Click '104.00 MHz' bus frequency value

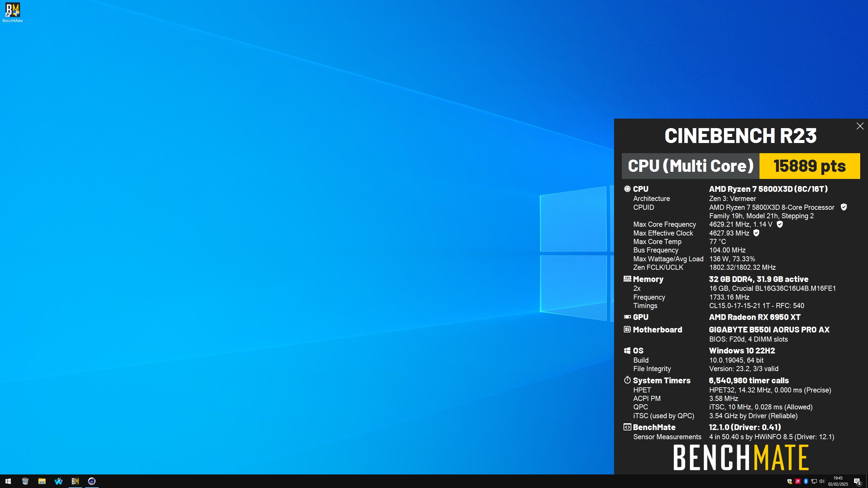(727, 250)
